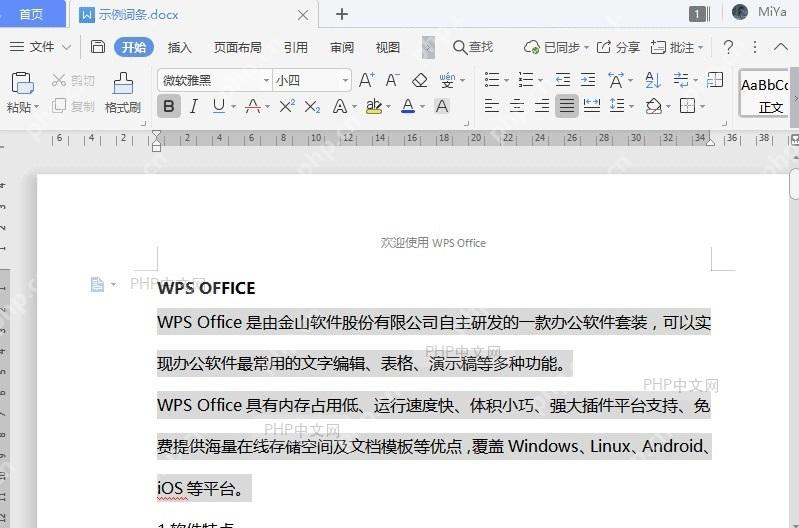The image size is (799, 528).
Task: Click the document navigation icon beside the heading
Action: pyautogui.click(x=97, y=284)
